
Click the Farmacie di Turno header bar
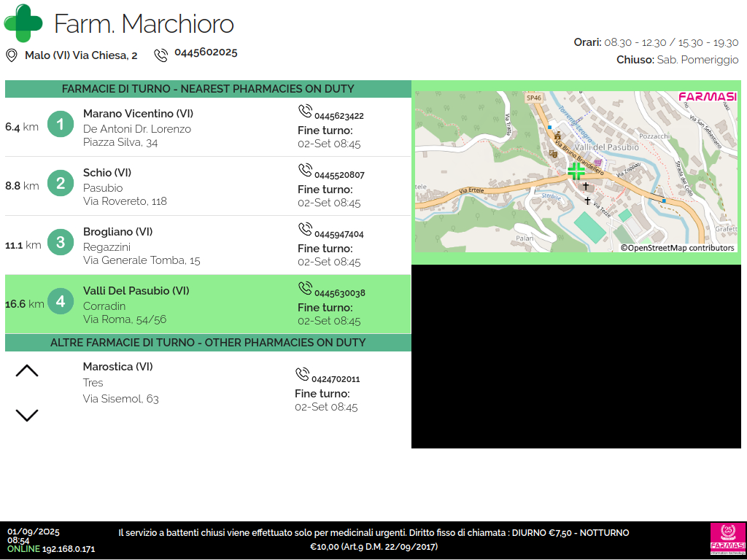point(208,89)
